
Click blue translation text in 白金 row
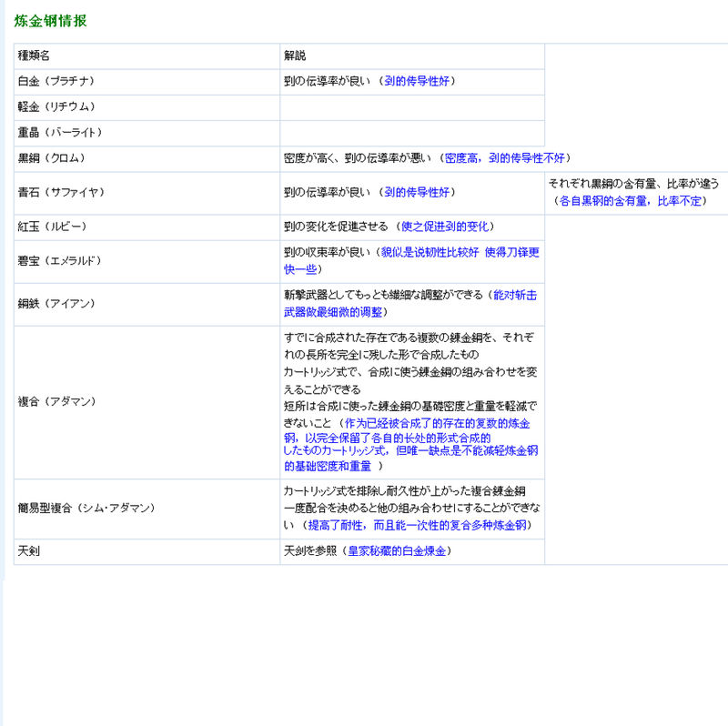[x=416, y=82]
